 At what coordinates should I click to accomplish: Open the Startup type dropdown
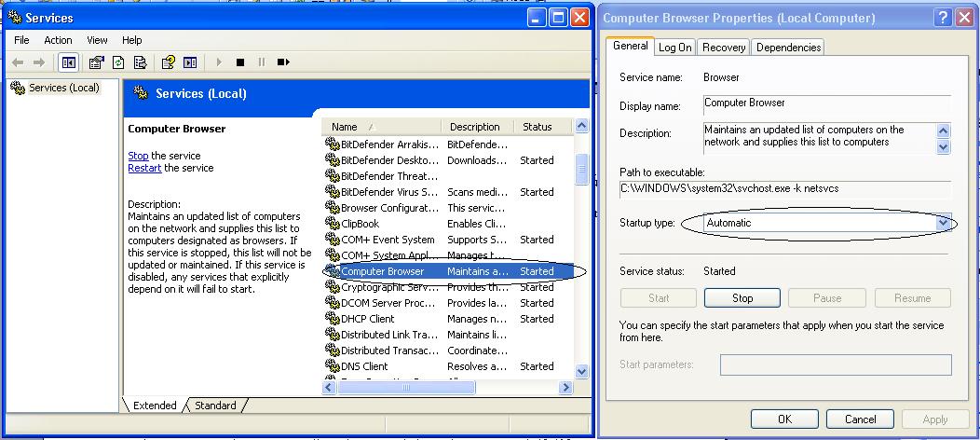coord(943,223)
